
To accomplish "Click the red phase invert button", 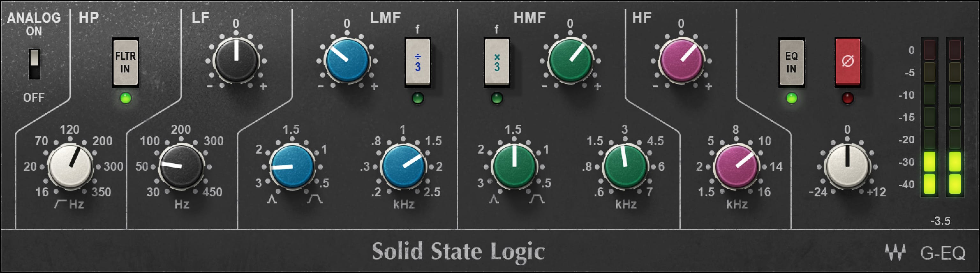I will pyautogui.click(x=847, y=62).
